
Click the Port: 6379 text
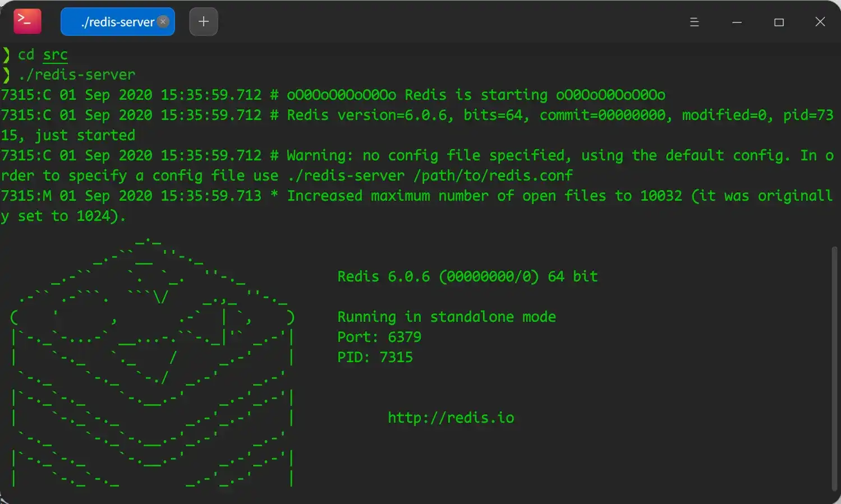coord(379,337)
